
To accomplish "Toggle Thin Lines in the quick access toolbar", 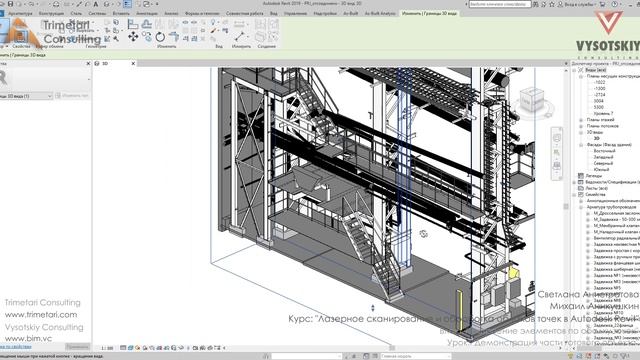I will coord(127,4).
